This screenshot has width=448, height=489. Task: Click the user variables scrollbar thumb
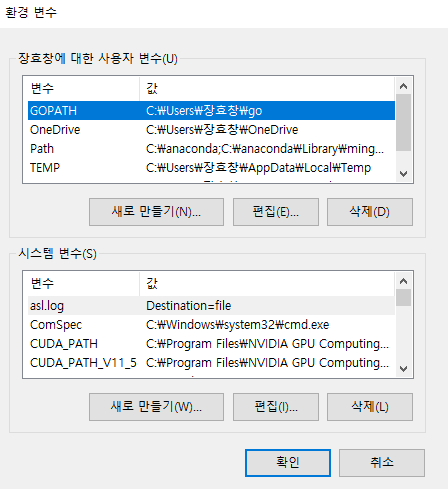404,123
